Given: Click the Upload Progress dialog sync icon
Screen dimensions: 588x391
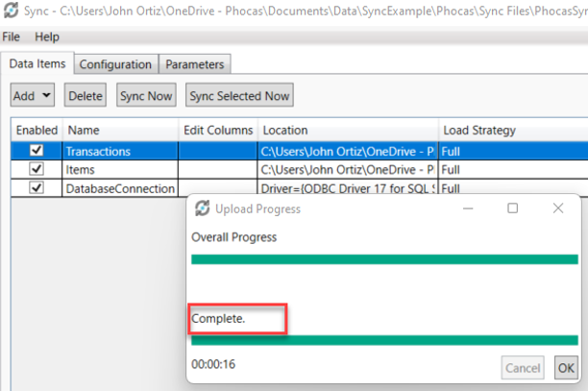Looking at the screenshot, I should point(203,208).
